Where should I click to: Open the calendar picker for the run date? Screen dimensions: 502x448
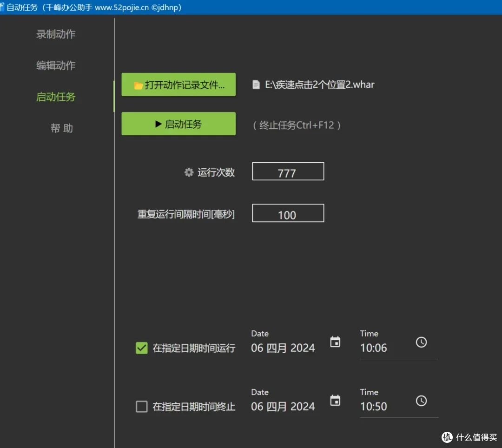click(x=335, y=342)
